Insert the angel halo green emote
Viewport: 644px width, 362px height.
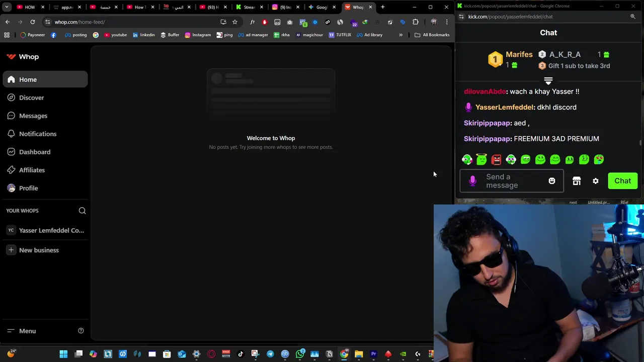(x=481, y=159)
